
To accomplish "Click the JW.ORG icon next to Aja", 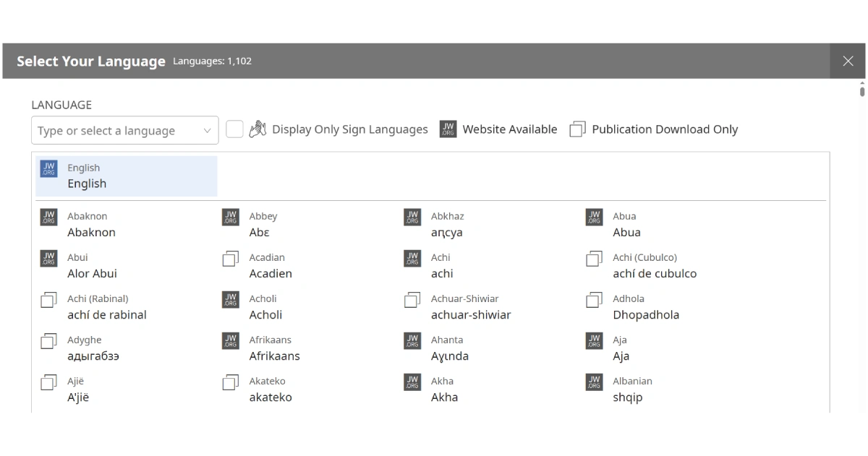I will (x=594, y=341).
